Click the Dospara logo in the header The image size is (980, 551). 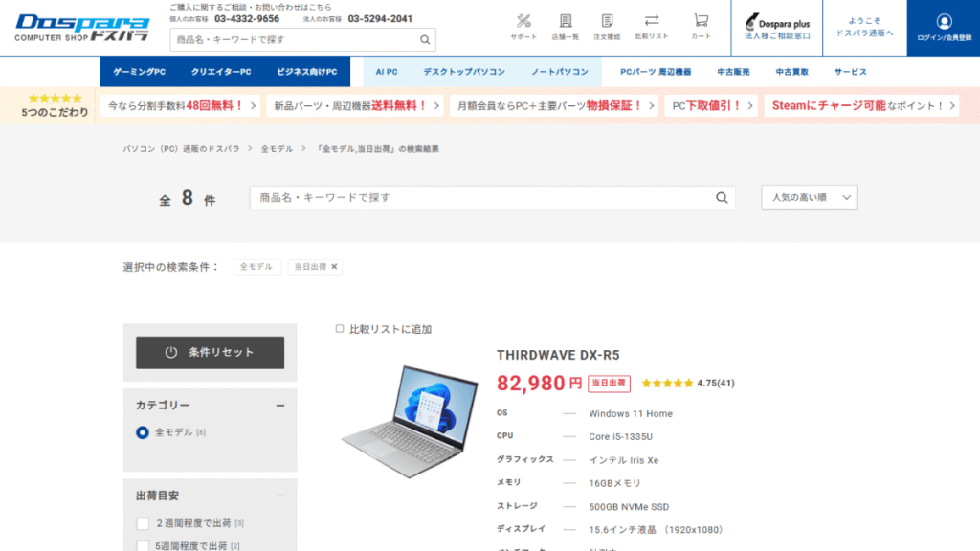(82, 28)
